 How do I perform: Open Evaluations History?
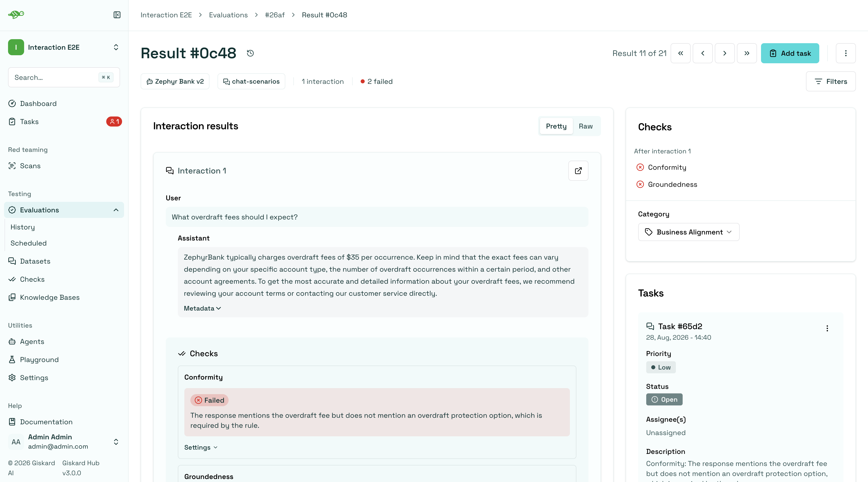pos(23,227)
